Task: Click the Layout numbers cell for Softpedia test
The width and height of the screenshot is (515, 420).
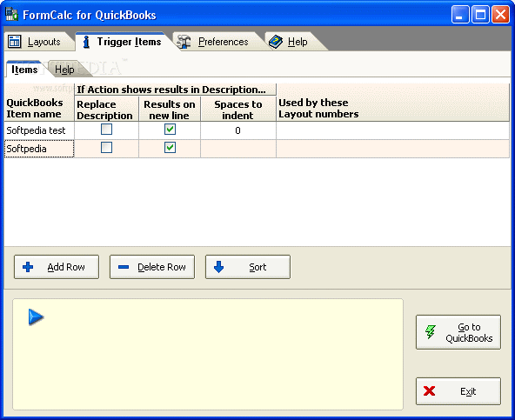Action: click(x=393, y=130)
